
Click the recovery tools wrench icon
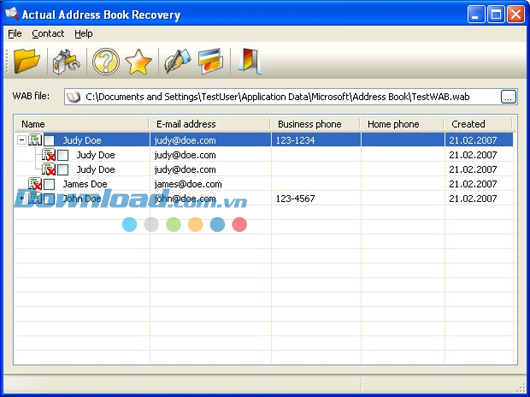click(x=66, y=62)
